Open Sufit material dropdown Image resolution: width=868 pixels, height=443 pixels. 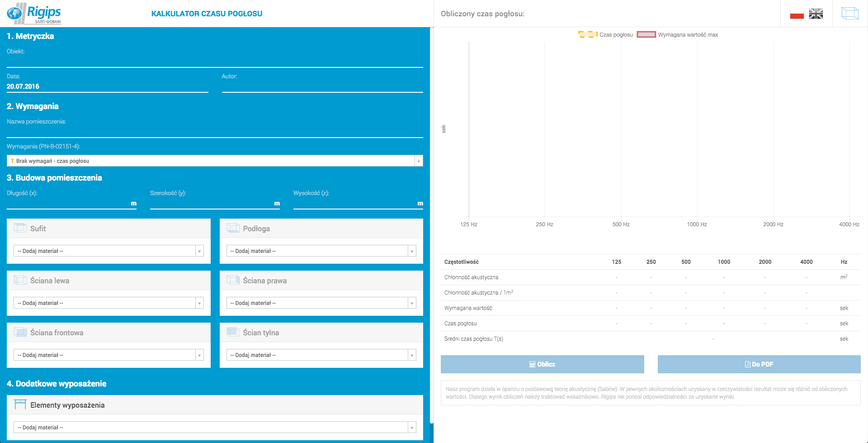click(x=108, y=251)
